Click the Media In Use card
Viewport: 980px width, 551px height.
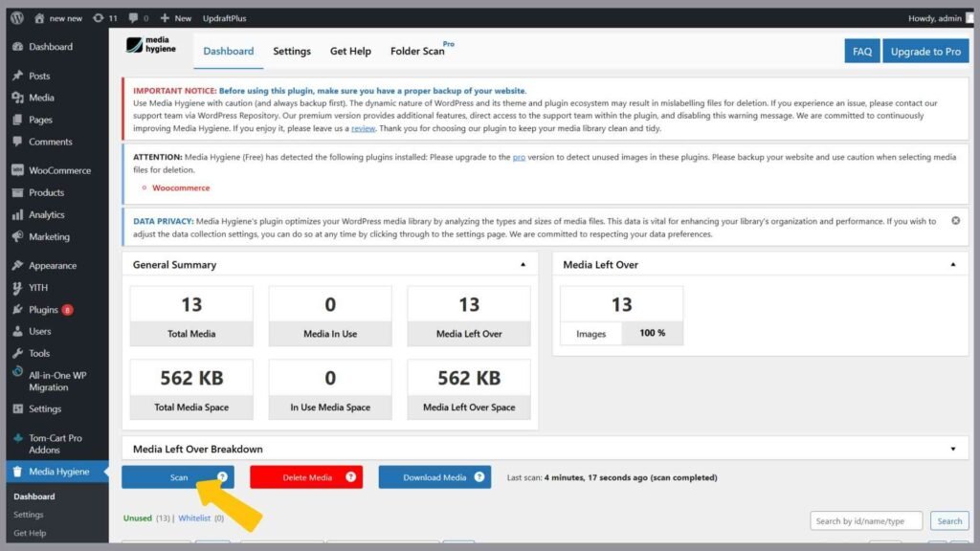tap(330, 317)
